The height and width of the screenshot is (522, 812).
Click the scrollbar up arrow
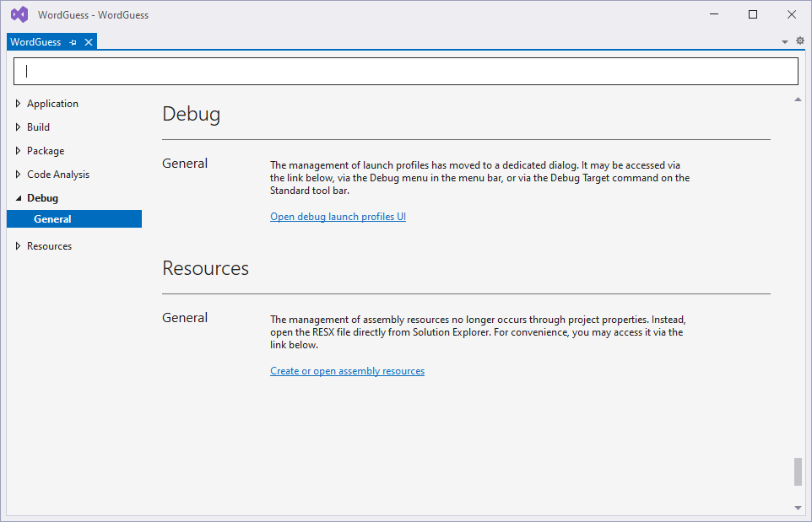(x=798, y=100)
